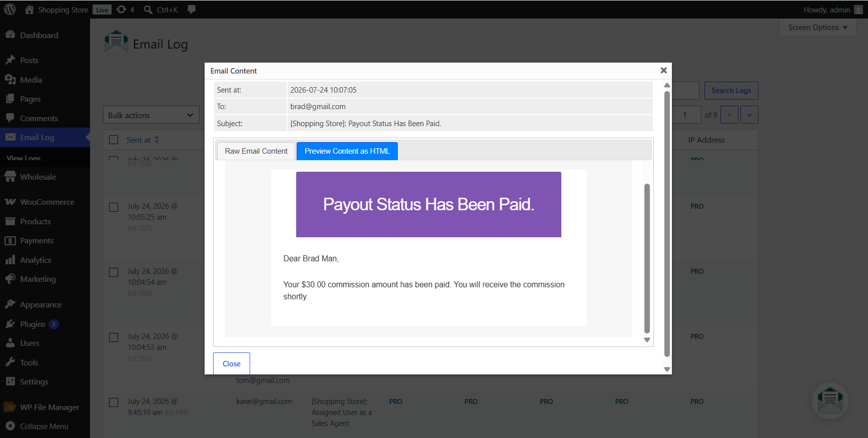Click the Plugins plug icon
Screen dimensions: 868x438
(x=10, y=324)
